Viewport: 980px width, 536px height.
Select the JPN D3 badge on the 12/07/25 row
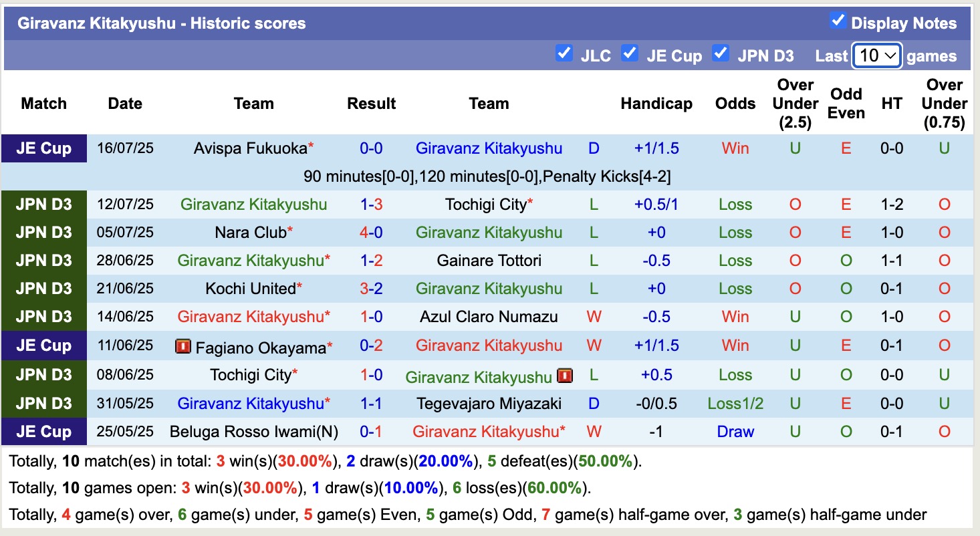click(44, 204)
